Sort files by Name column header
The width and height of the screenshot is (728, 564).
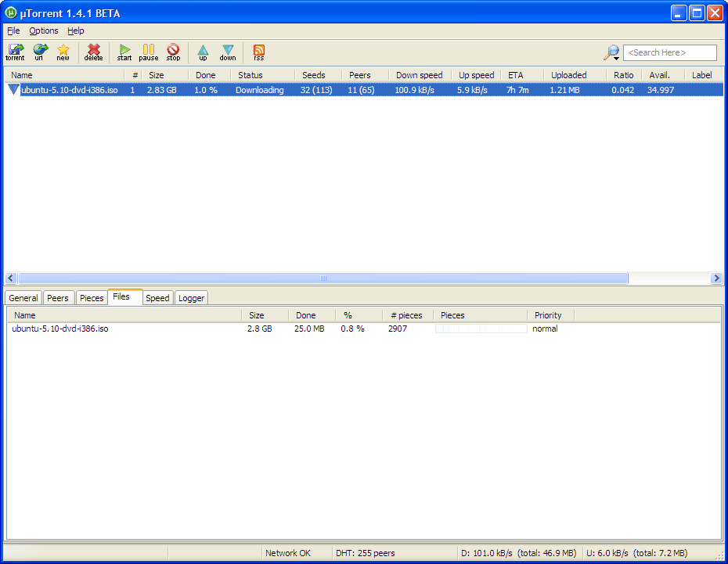pos(124,315)
